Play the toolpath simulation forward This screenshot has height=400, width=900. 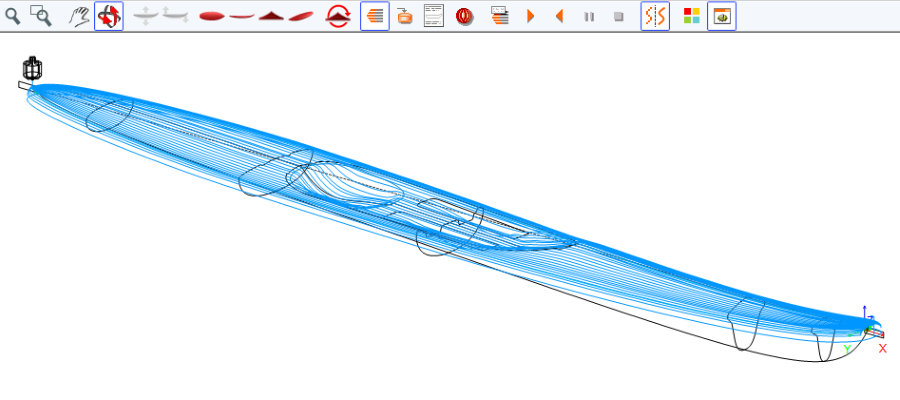tap(530, 16)
